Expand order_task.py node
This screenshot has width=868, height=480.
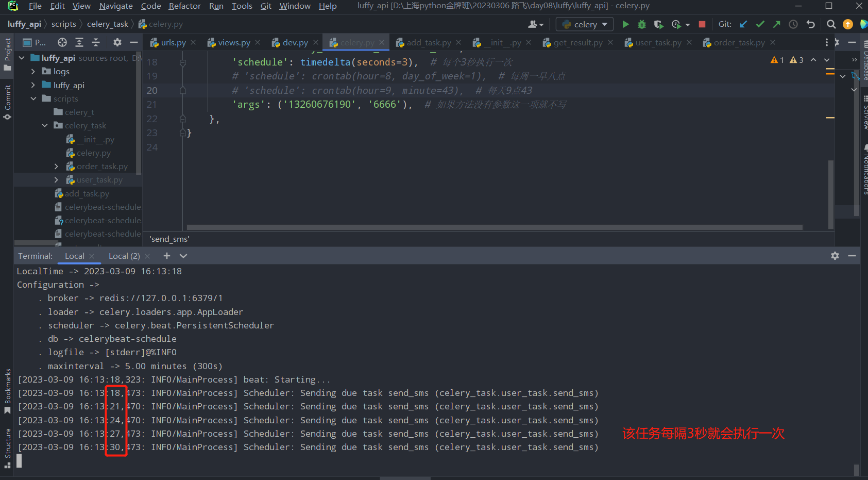pyautogui.click(x=56, y=166)
